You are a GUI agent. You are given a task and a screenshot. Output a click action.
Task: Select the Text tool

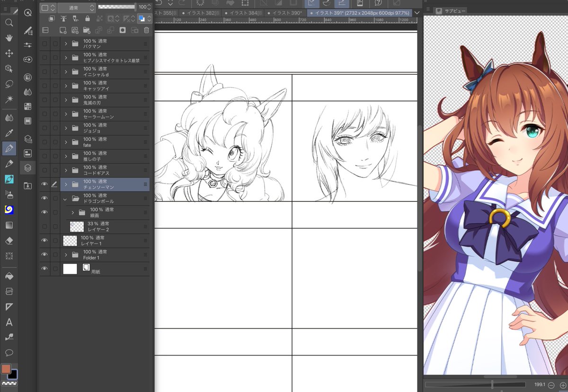9,322
